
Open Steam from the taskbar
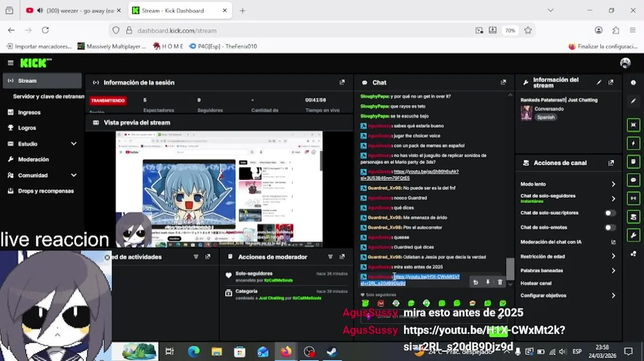[332, 352]
